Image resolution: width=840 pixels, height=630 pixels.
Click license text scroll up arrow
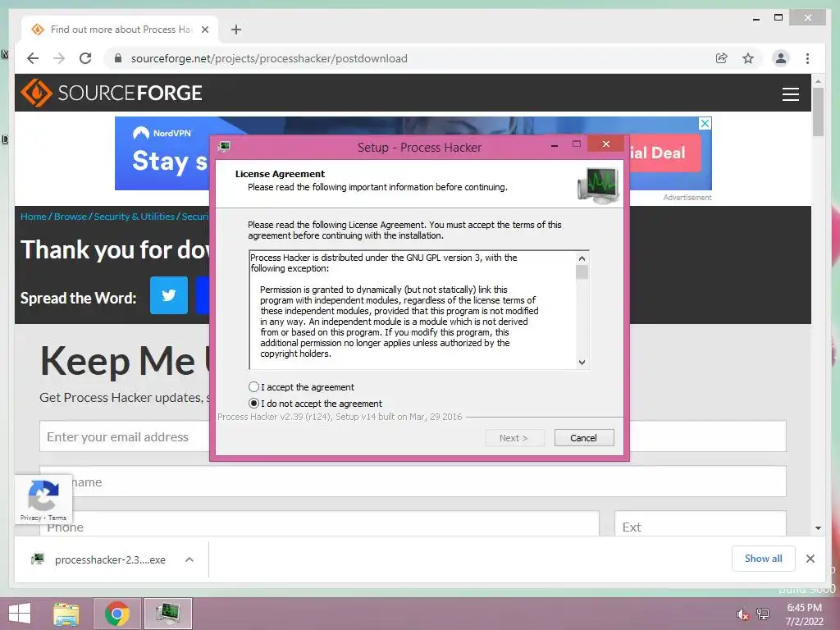pyautogui.click(x=582, y=258)
